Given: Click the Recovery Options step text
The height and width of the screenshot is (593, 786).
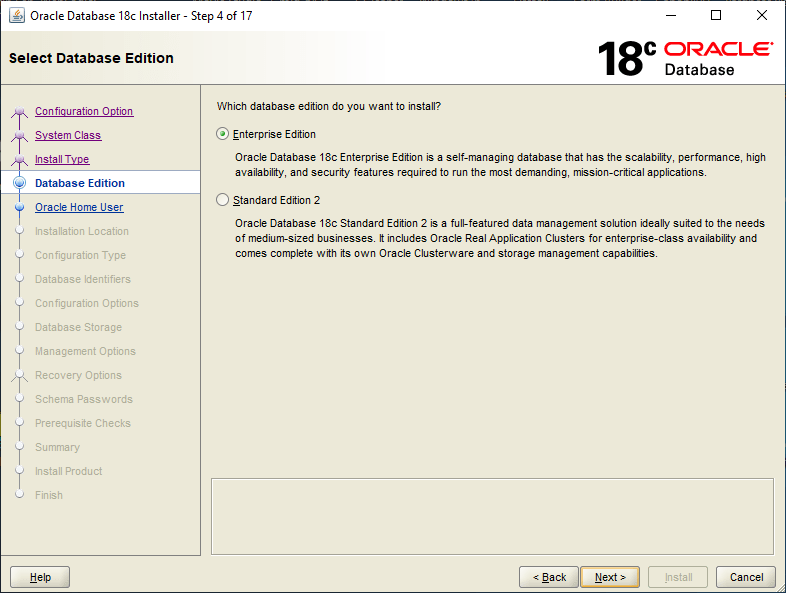Looking at the screenshot, I should click(78, 375).
